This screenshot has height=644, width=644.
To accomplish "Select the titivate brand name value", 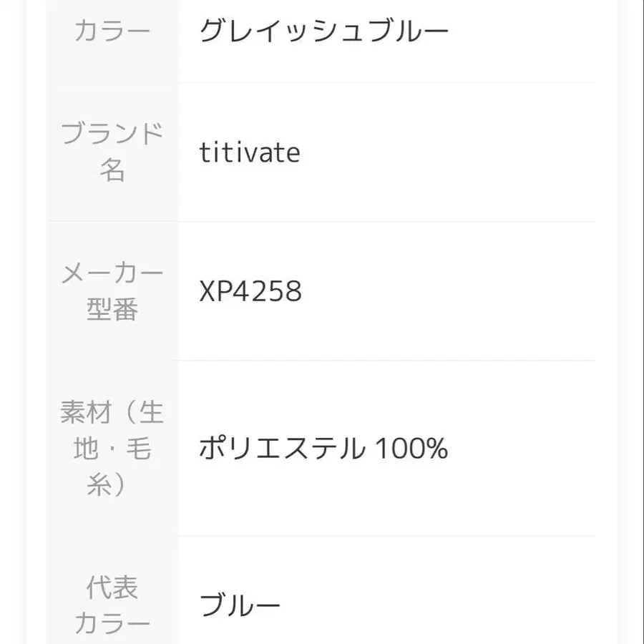I will [250, 152].
